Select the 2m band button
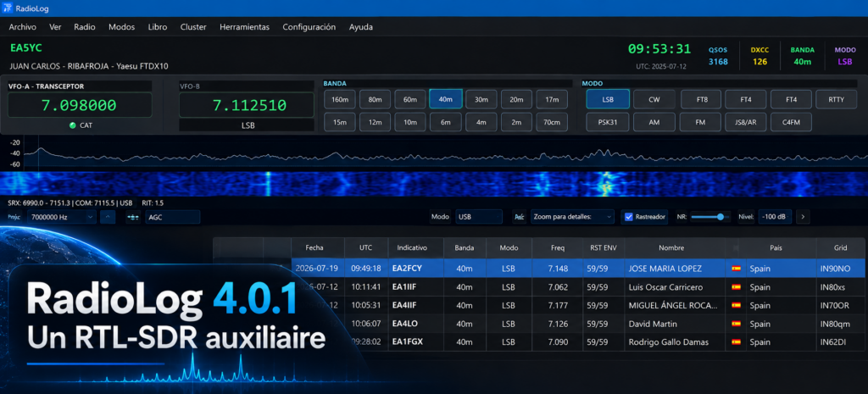868x394 pixels. click(516, 122)
